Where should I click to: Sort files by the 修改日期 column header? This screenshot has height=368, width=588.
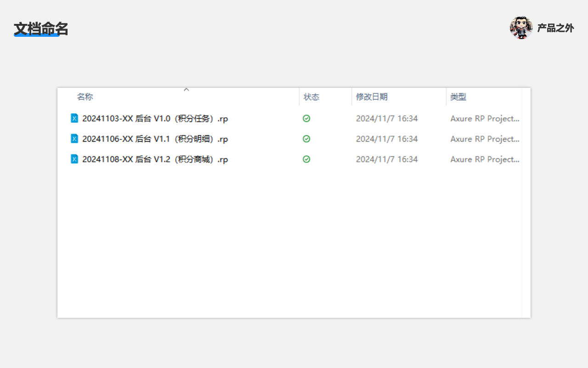(x=372, y=97)
